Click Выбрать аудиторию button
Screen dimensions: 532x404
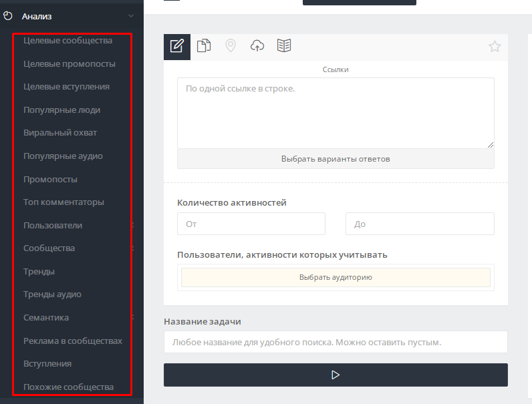tap(336, 277)
